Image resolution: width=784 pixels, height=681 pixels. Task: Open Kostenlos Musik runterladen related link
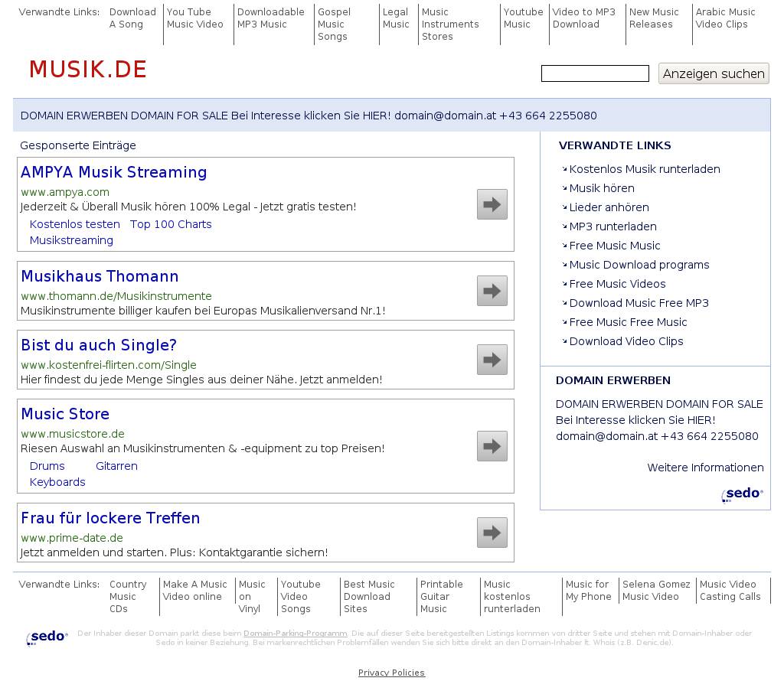point(644,169)
